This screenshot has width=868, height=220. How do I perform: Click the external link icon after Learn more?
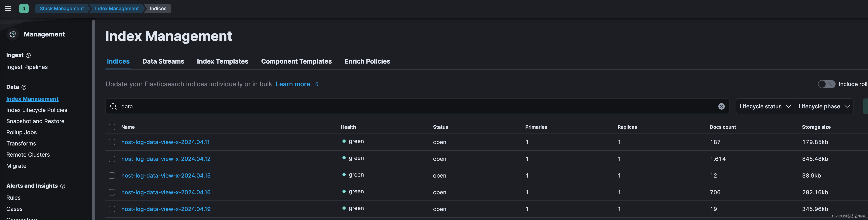point(316,84)
